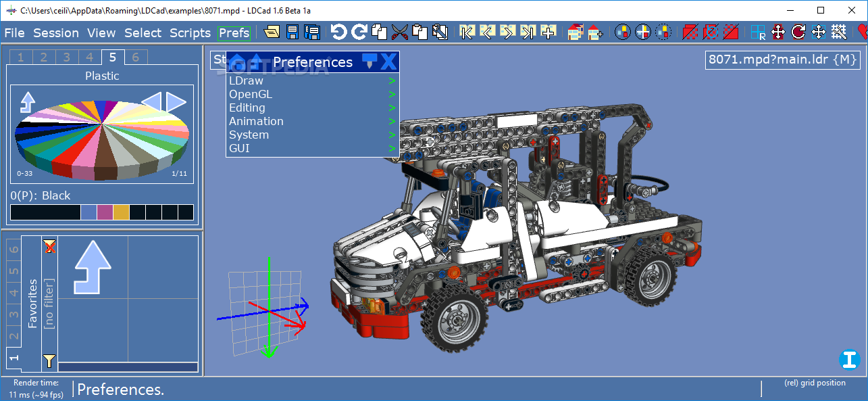The image size is (868, 401).
Task: Click the up arrow in Preferences header
Action: tap(256, 62)
